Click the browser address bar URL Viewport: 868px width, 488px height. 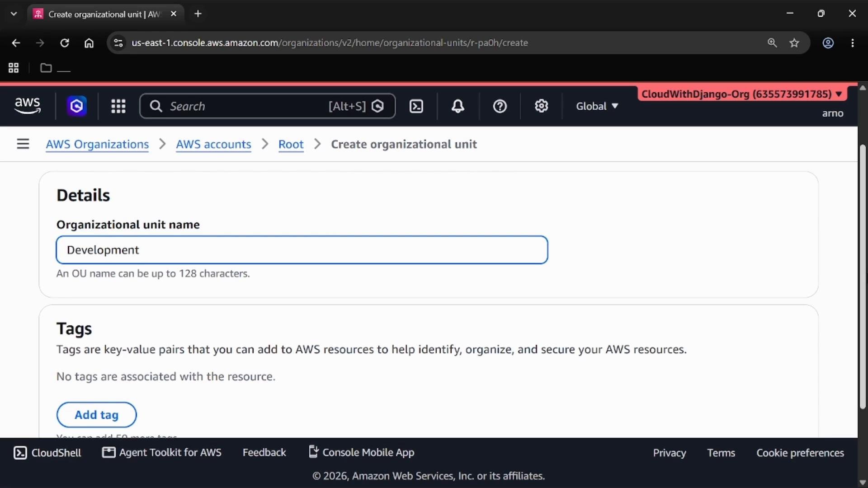tap(330, 43)
